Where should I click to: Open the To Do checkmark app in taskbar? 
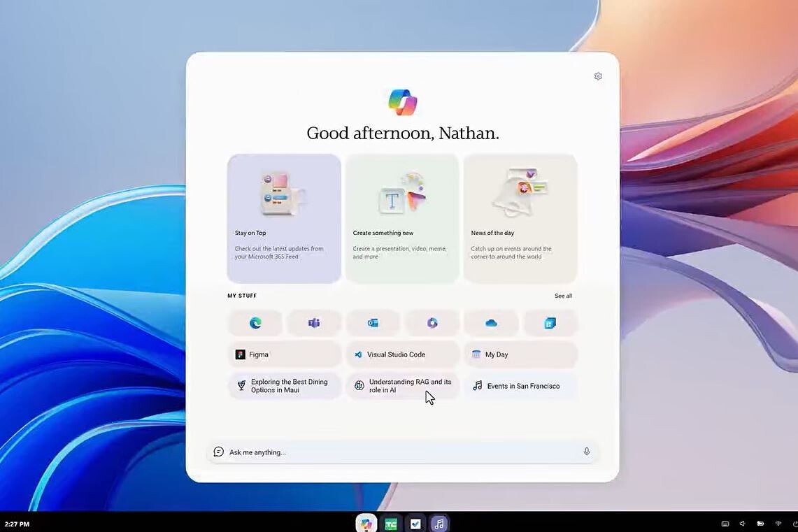pos(415,524)
